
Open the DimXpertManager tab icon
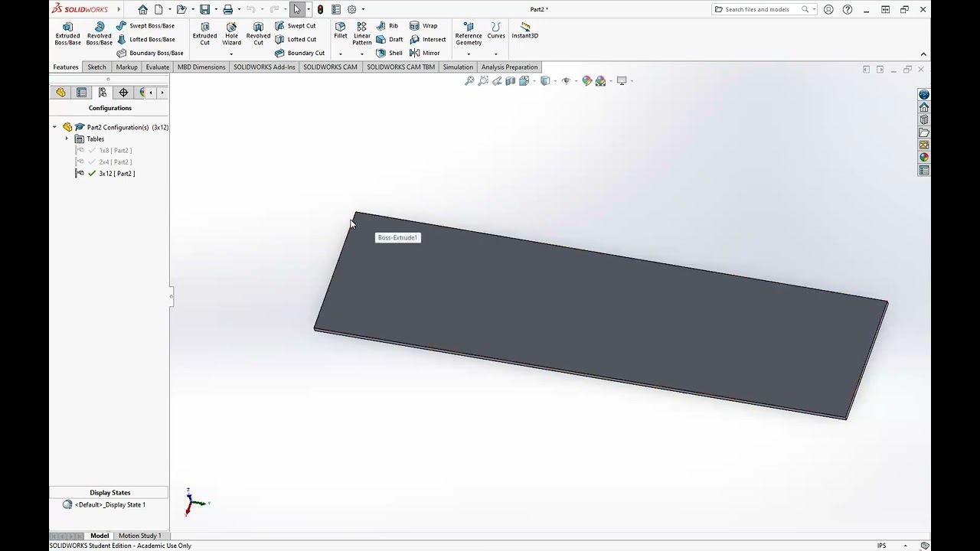pos(123,93)
